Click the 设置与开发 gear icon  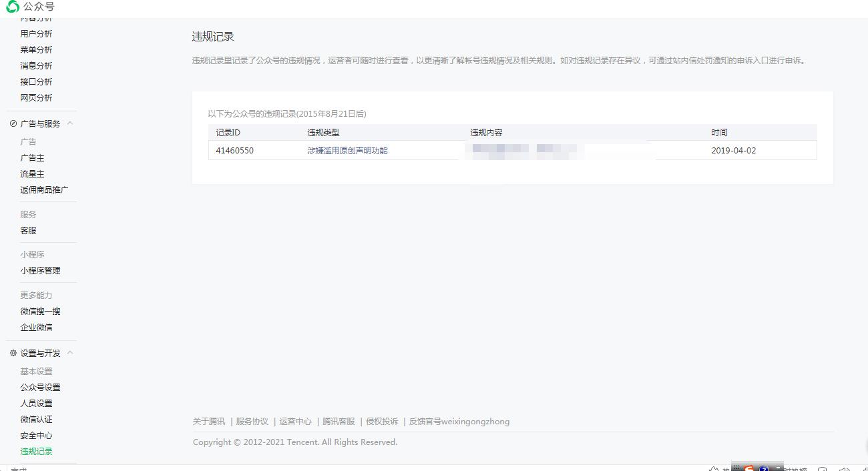pos(13,353)
